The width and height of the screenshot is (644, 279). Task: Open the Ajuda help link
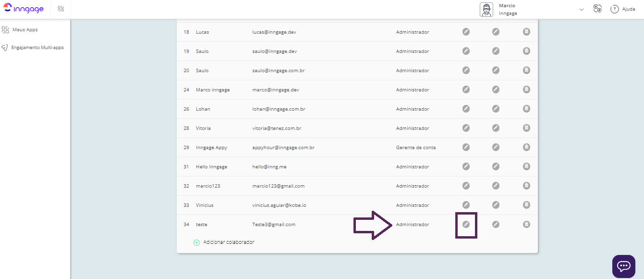(x=623, y=9)
